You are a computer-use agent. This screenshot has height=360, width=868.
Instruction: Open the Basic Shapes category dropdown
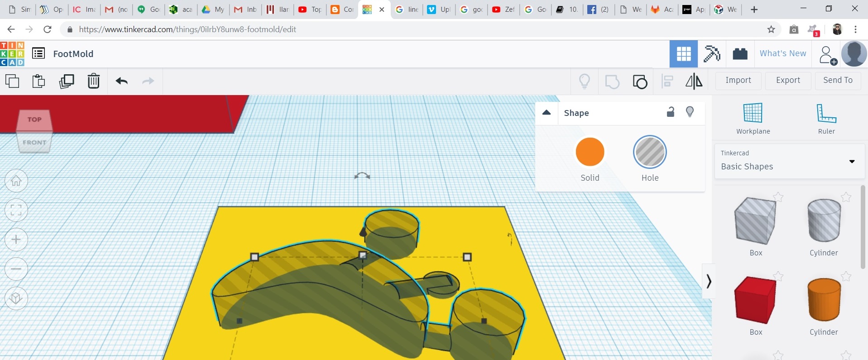pyautogui.click(x=789, y=161)
